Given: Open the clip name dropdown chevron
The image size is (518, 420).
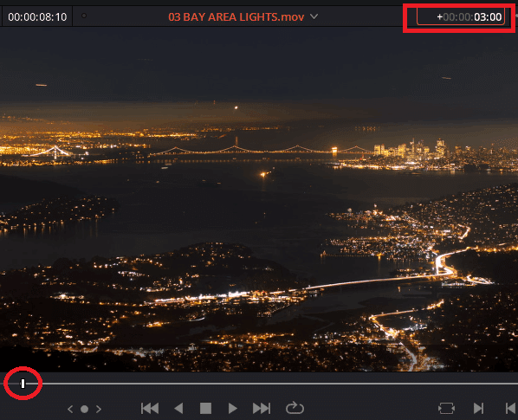Looking at the screenshot, I should 314,16.
